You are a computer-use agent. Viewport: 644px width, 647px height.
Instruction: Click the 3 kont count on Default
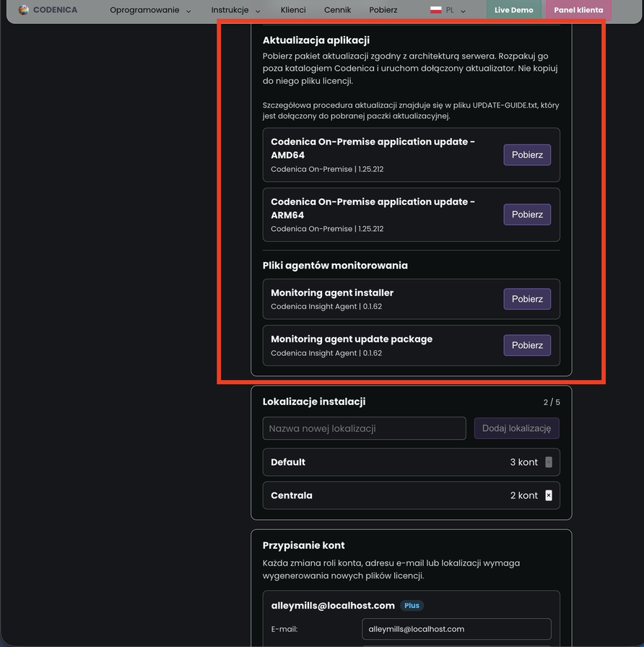click(x=524, y=462)
